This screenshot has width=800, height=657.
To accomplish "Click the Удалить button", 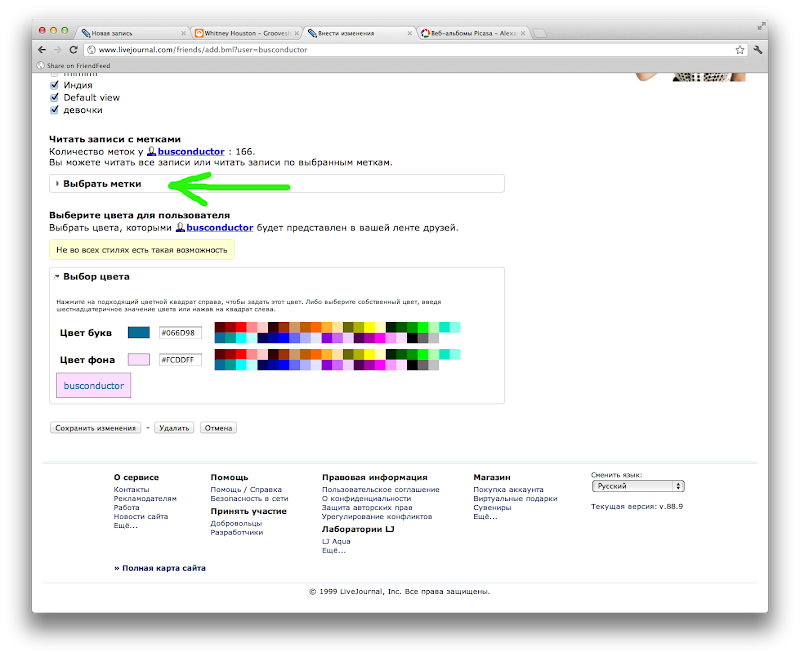I will click(174, 428).
